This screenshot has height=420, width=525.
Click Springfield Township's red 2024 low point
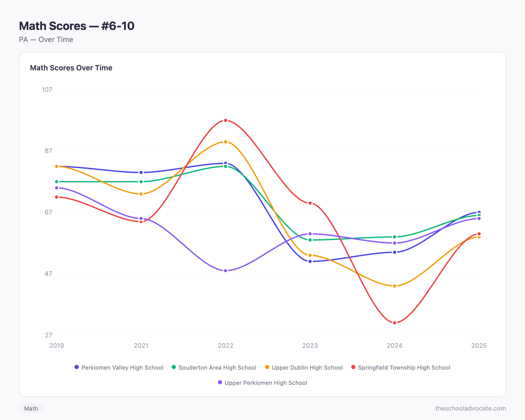395,323
